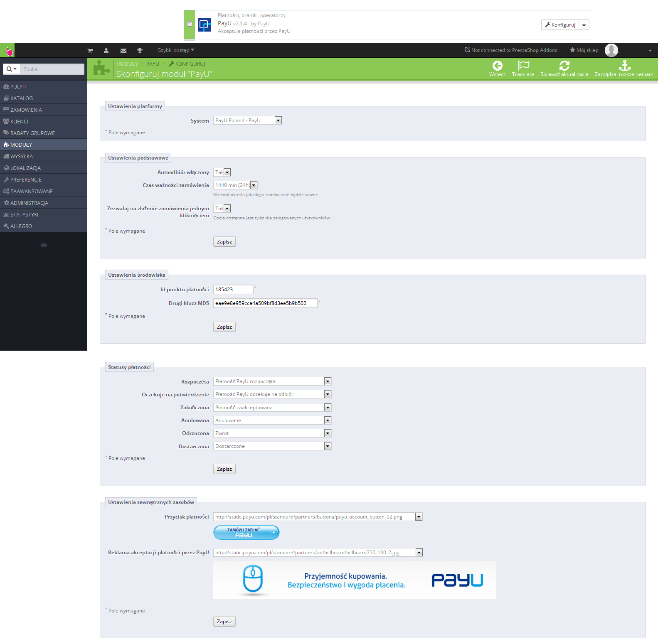Open ADMINISTRACJA in the sidebar
Screen dimensions: 658x644
44,203
